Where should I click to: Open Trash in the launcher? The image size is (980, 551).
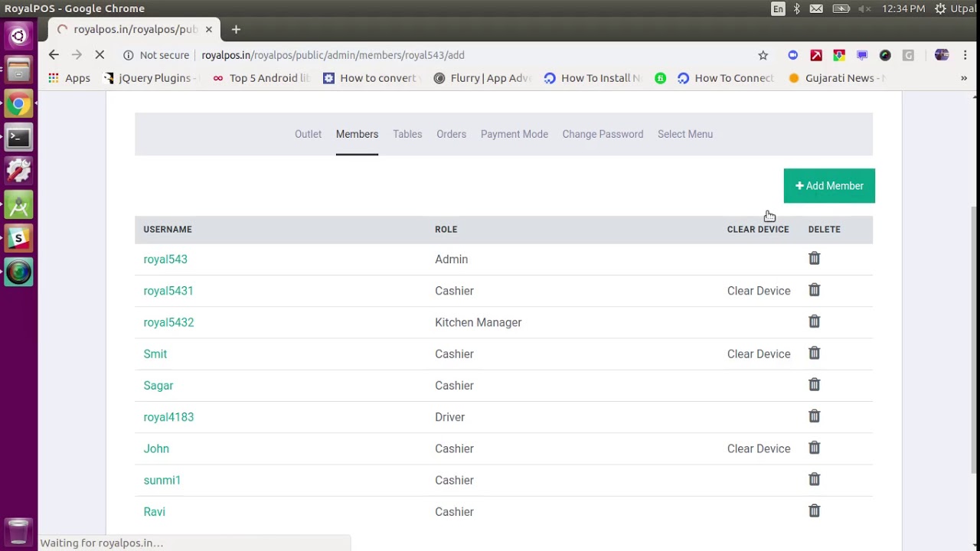18,530
